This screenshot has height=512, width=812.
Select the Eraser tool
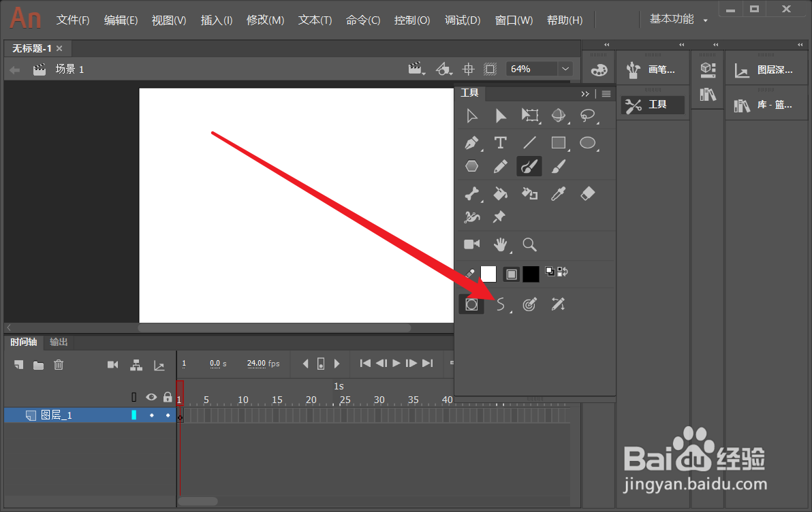tap(587, 193)
